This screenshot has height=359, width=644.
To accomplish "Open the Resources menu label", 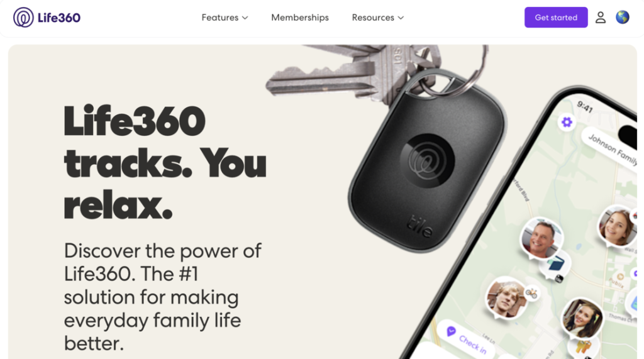I will (x=373, y=18).
